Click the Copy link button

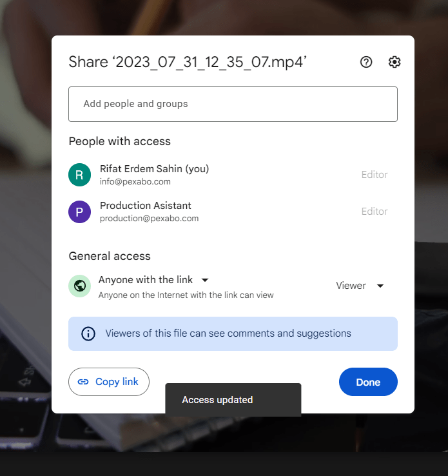click(x=109, y=382)
